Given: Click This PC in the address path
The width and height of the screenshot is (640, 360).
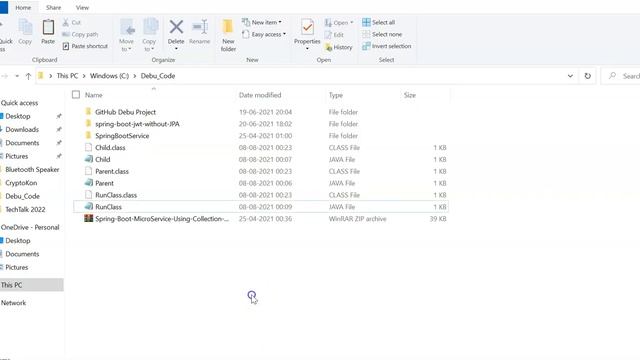Looking at the screenshot, I should (x=67, y=76).
